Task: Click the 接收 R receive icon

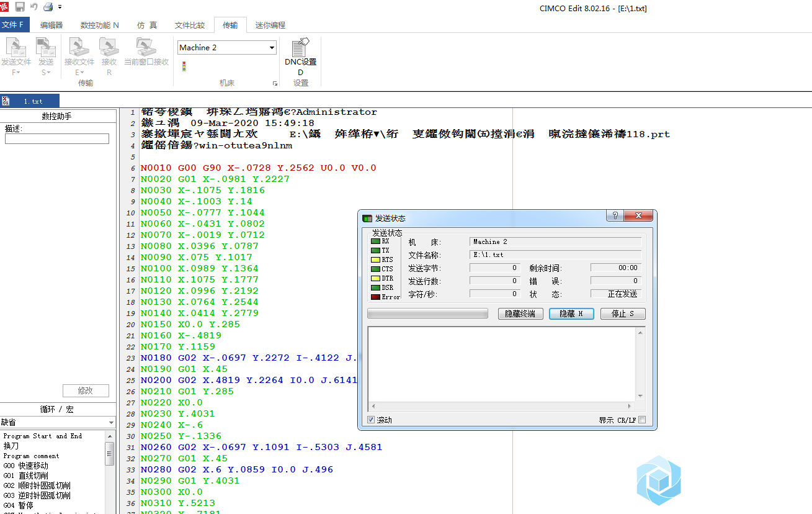Action: coord(109,48)
